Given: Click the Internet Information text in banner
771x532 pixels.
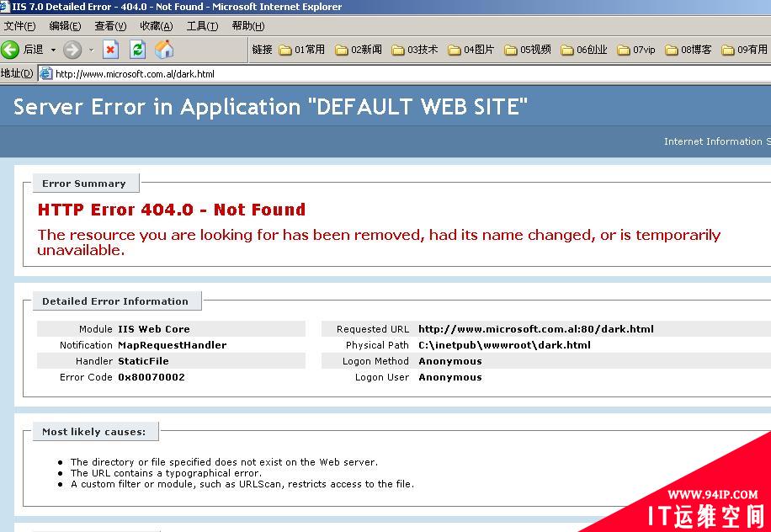Looking at the screenshot, I should pyautogui.click(x=717, y=141).
